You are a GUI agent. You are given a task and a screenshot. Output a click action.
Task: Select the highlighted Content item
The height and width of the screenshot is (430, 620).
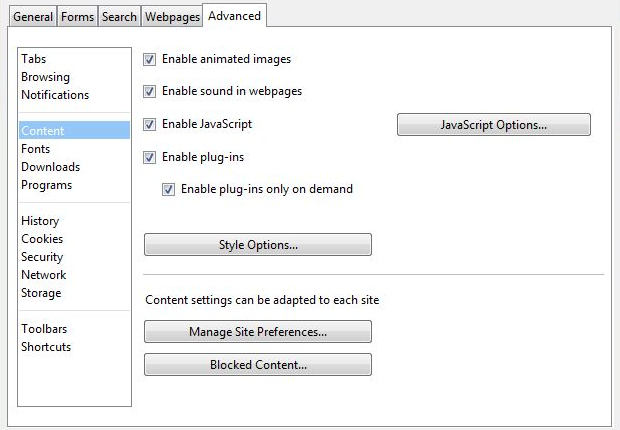click(74, 131)
